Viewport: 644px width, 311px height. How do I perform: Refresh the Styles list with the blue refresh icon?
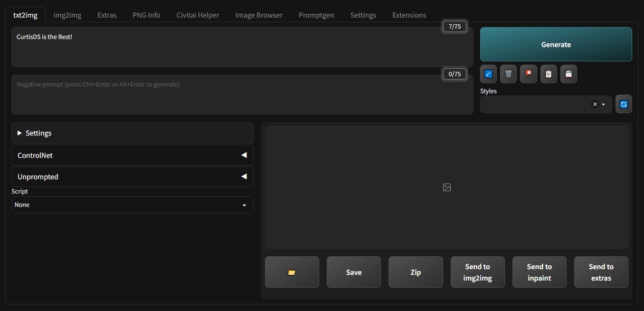(624, 104)
